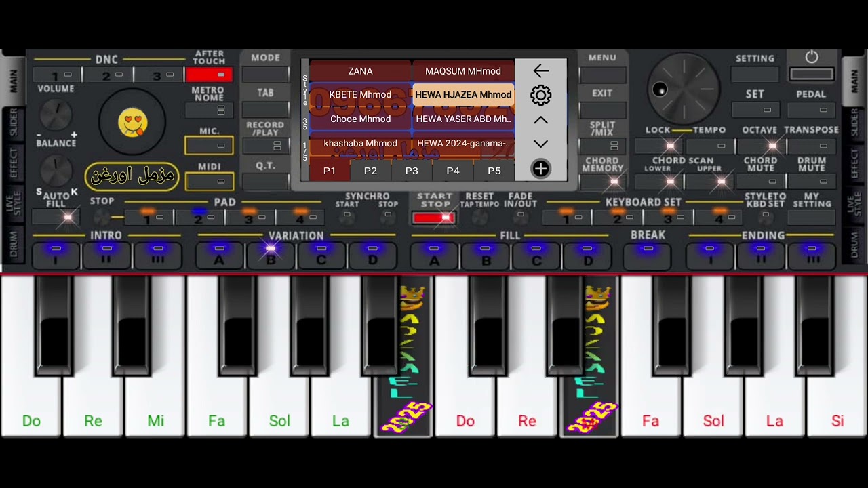Switch to page tab P2
Viewport: 868px width, 488px height.
tap(370, 171)
